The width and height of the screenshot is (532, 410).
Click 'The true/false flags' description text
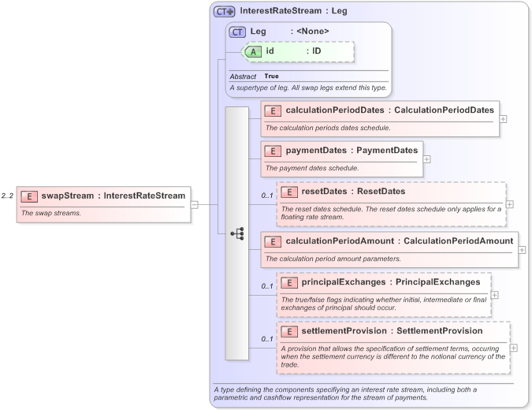pos(384,304)
